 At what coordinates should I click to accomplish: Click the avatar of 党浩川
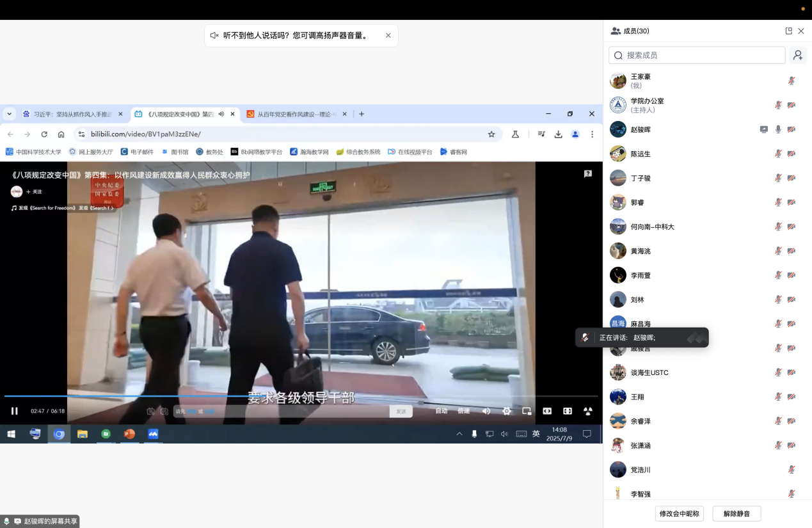pos(618,470)
